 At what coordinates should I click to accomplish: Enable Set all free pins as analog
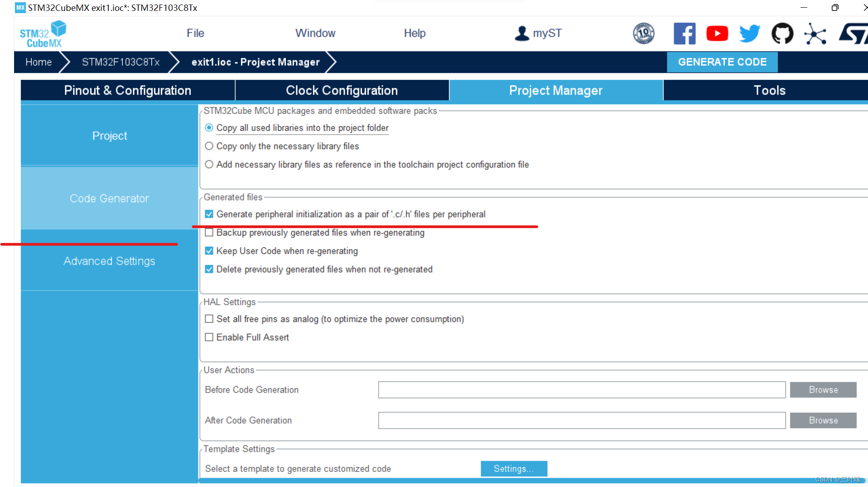tap(209, 319)
